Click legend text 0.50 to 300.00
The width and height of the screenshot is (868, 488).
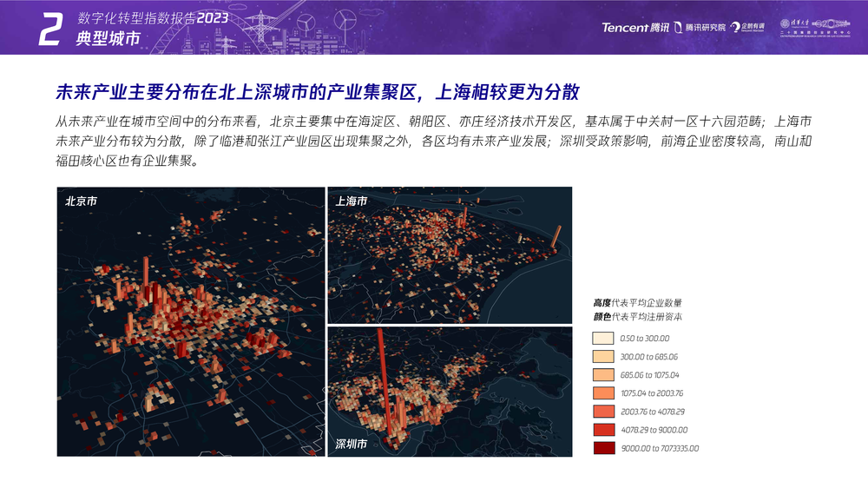(x=645, y=339)
